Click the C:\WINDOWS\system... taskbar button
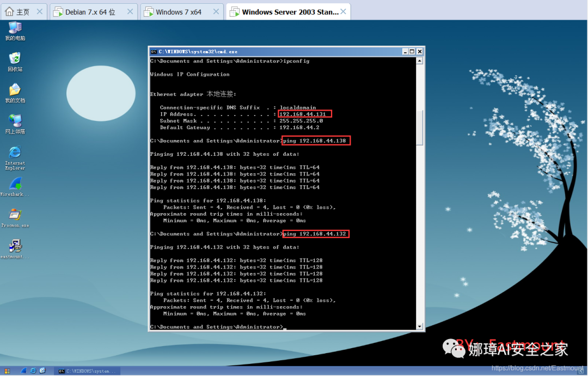Viewport: 588px width, 376px height. coord(87,371)
